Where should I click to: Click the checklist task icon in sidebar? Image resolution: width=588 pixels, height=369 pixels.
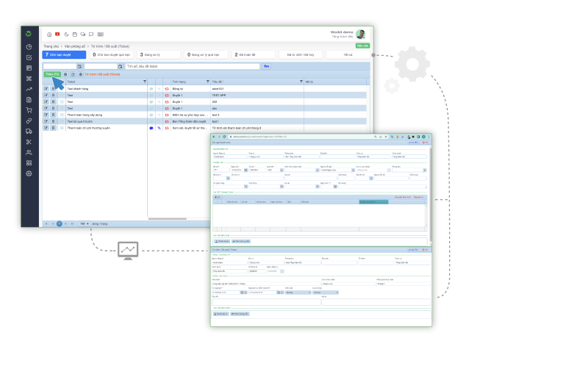pyautogui.click(x=29, y=57)
